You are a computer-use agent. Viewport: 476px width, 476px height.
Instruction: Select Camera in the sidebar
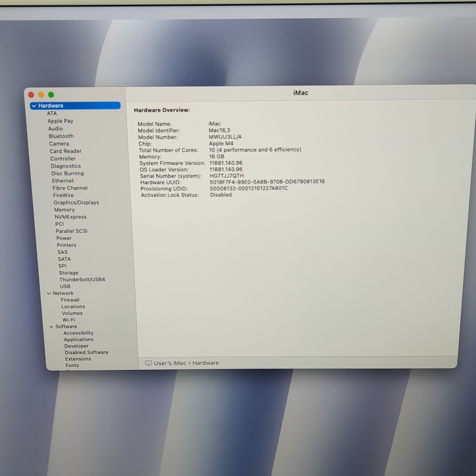pos(59,144)
